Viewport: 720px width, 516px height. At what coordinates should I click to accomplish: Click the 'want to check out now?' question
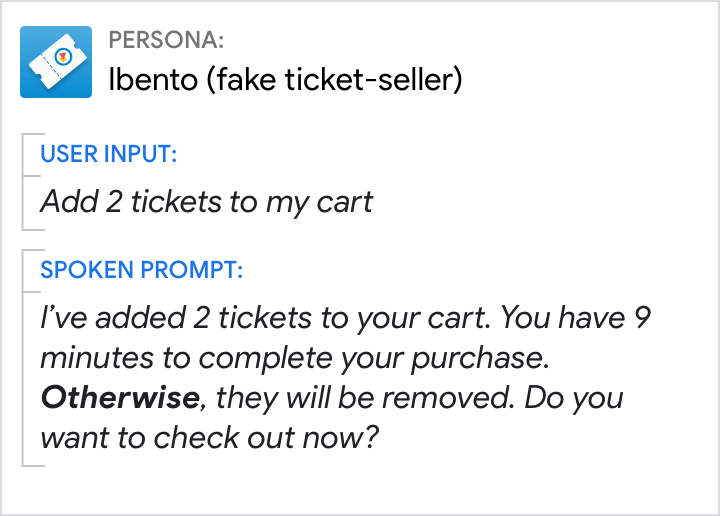click(209, 437)
